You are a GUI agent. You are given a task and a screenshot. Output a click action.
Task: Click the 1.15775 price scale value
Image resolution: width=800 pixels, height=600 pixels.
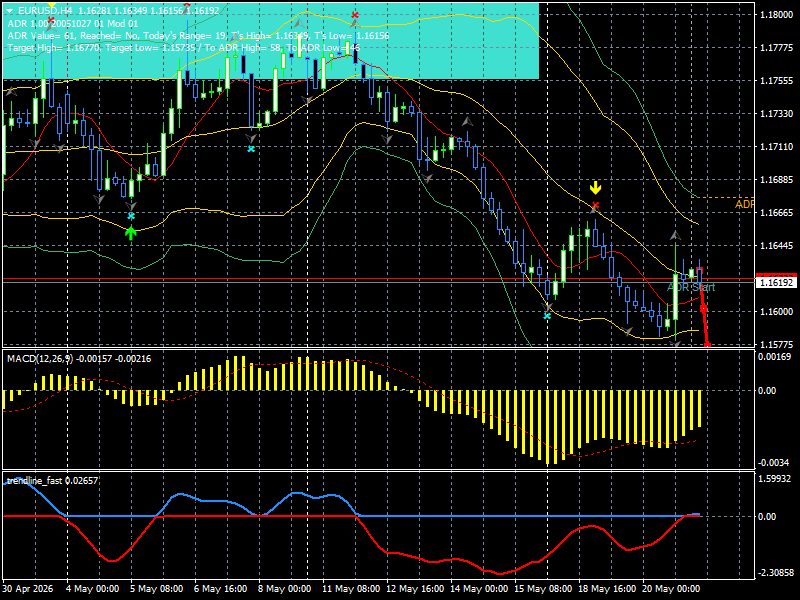click(777, 345)
